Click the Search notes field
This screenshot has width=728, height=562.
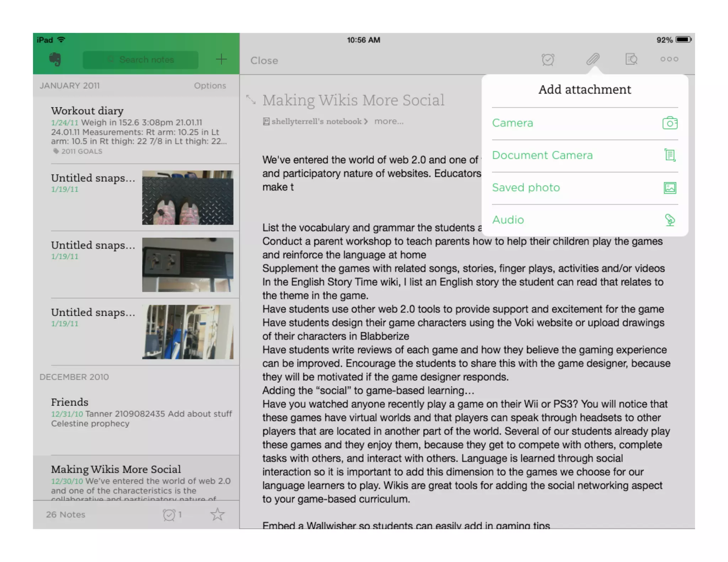(141, 60)
